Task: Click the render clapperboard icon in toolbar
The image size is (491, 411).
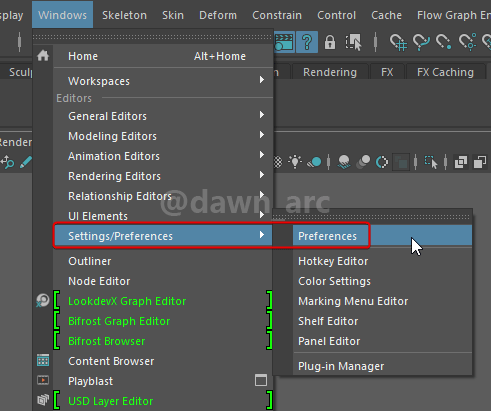Action: (284, 42)
